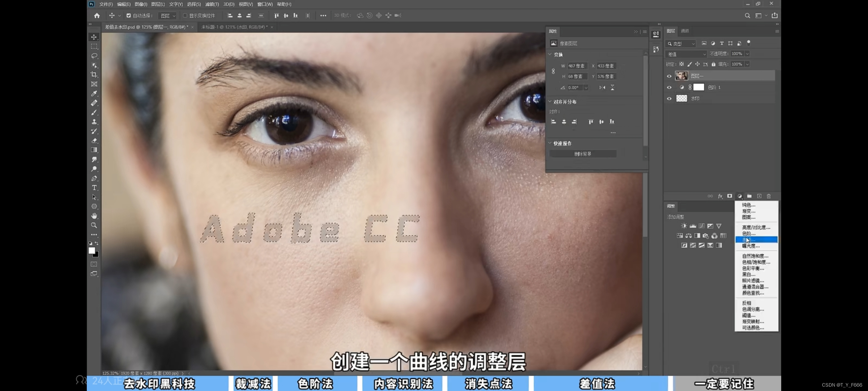Click the Brightness/Contrast sun icon in Adjustments
Viewport: 868px width, 391px height.
tap(684, 226)
